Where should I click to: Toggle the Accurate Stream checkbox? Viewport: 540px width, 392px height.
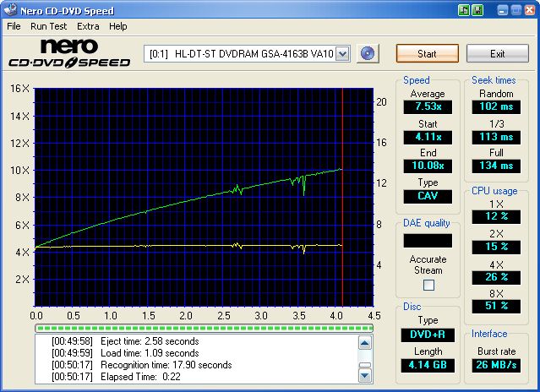[428, 286]
